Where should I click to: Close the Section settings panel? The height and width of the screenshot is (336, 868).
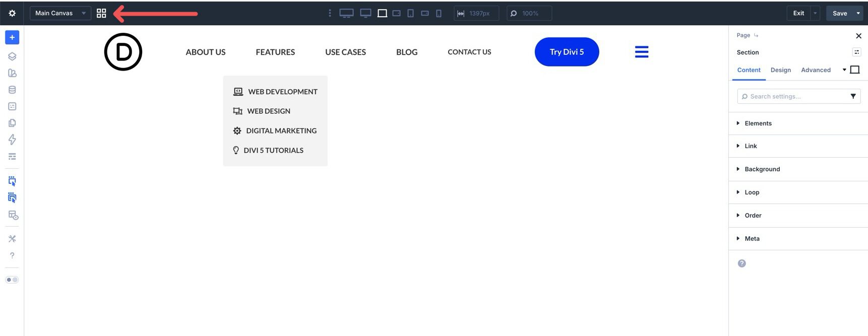click(858, 36)
